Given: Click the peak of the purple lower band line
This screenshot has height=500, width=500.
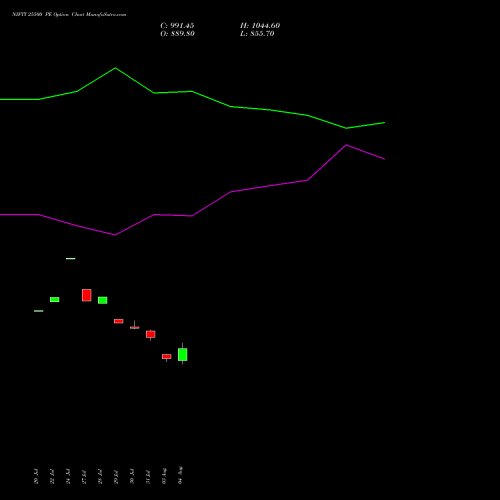Looking at the screenshot, I should click(346, 145).
